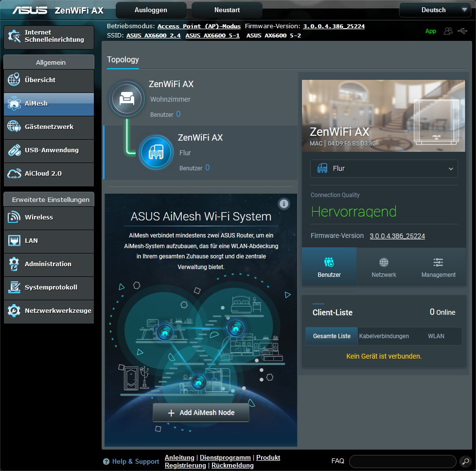Open the App link in the header
The image size is (476, 471).
(430, 31)
